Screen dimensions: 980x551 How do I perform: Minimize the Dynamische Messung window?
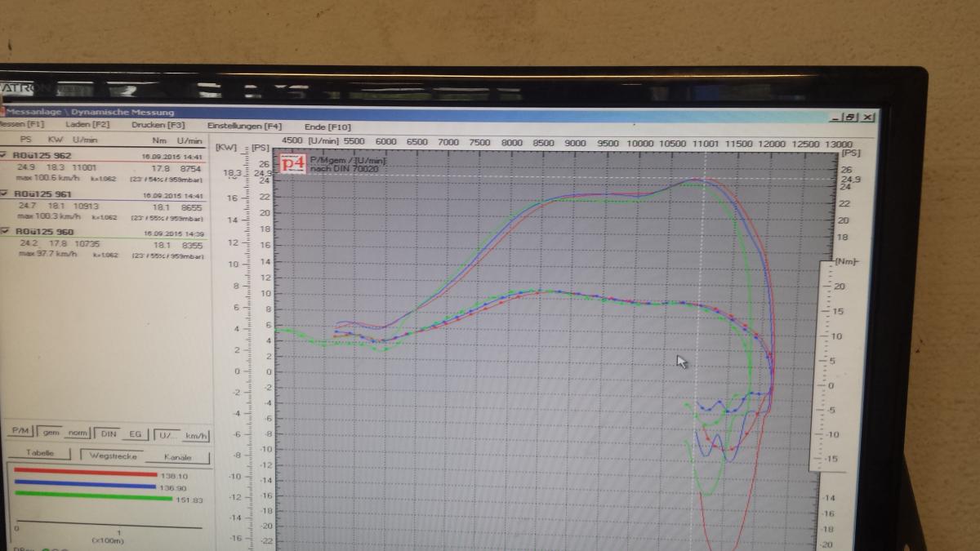click(x=835, y=118)
